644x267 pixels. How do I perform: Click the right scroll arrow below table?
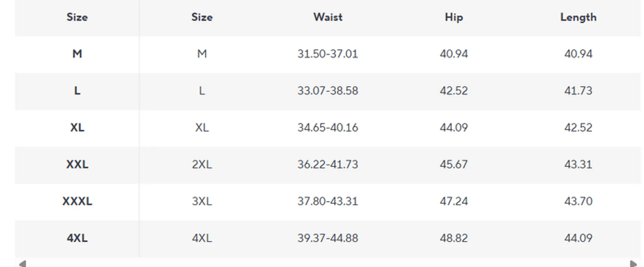coord(633,264)
